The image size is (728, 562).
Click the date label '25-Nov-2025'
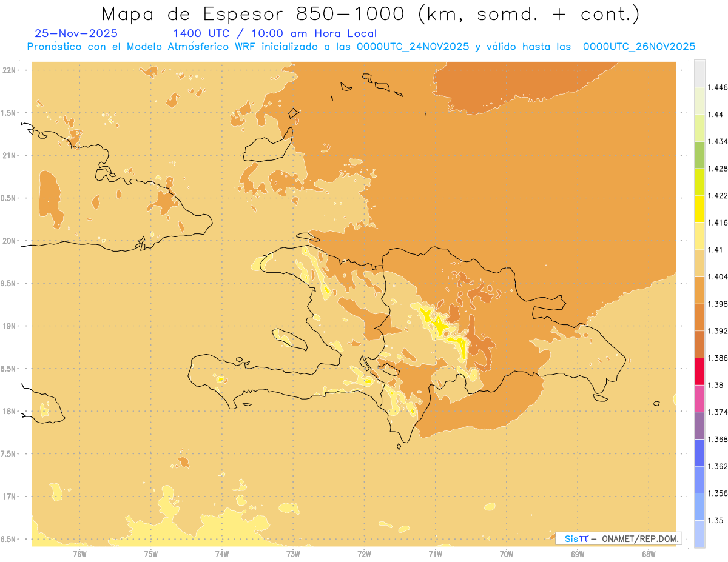tap(76, 33)
